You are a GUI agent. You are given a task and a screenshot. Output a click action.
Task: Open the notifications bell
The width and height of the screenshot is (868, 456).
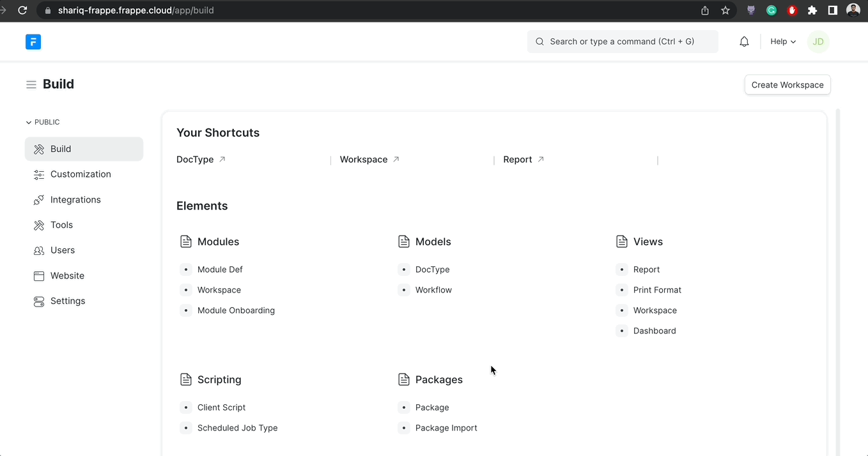point(744,42)
